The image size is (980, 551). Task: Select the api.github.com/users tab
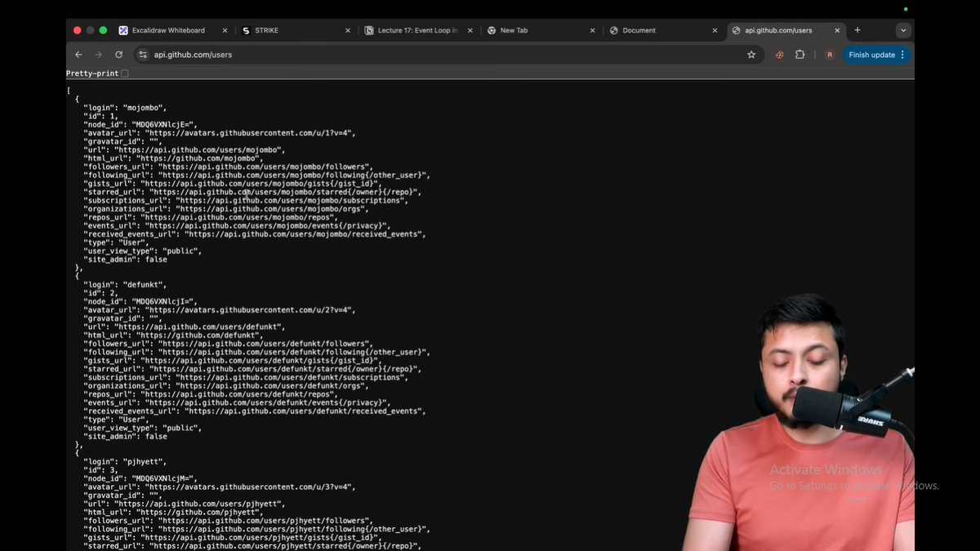tap(786, 30)
